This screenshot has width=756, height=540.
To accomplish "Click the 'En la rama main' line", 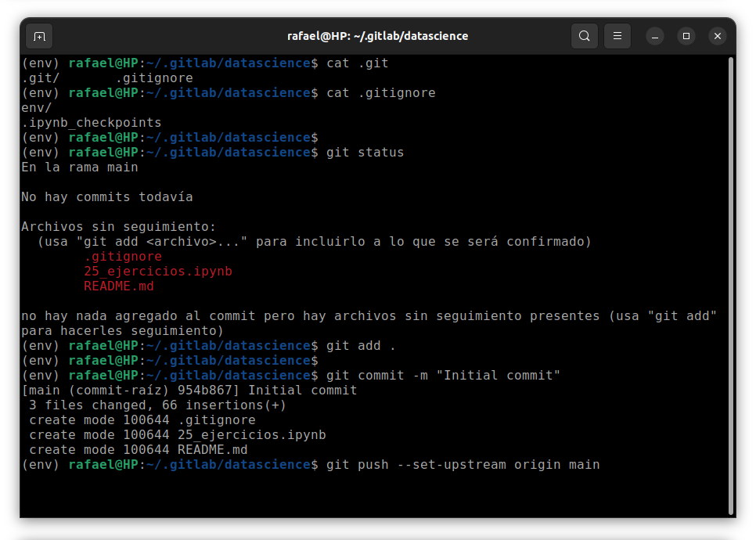I will tap(80, 167).
